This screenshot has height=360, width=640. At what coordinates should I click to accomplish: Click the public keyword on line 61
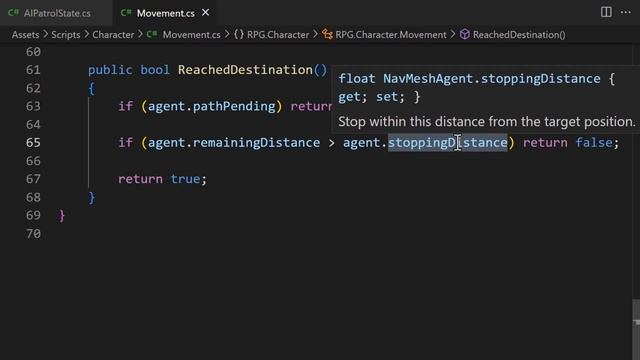[x=110, y=70]
